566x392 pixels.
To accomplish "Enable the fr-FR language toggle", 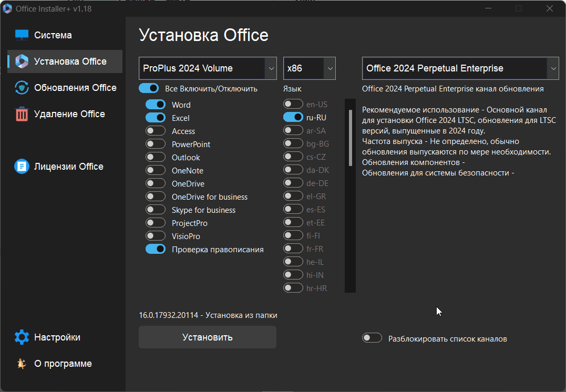I will pyautogui.click(x=293, y=249).
